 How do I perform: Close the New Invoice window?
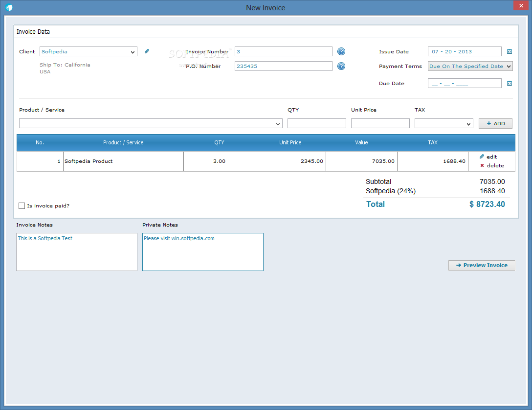click(x=521, y=5)
